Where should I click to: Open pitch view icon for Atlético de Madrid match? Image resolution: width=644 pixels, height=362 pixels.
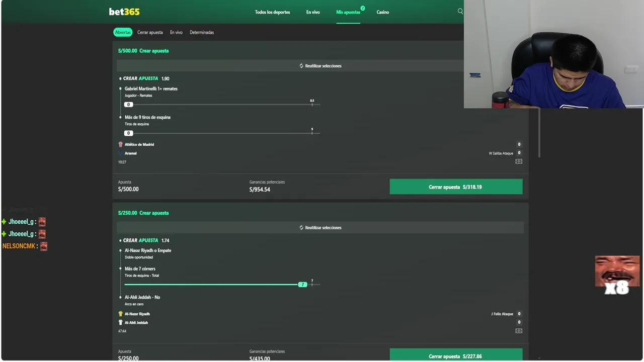pyautogui.click(x=519, y=161)
